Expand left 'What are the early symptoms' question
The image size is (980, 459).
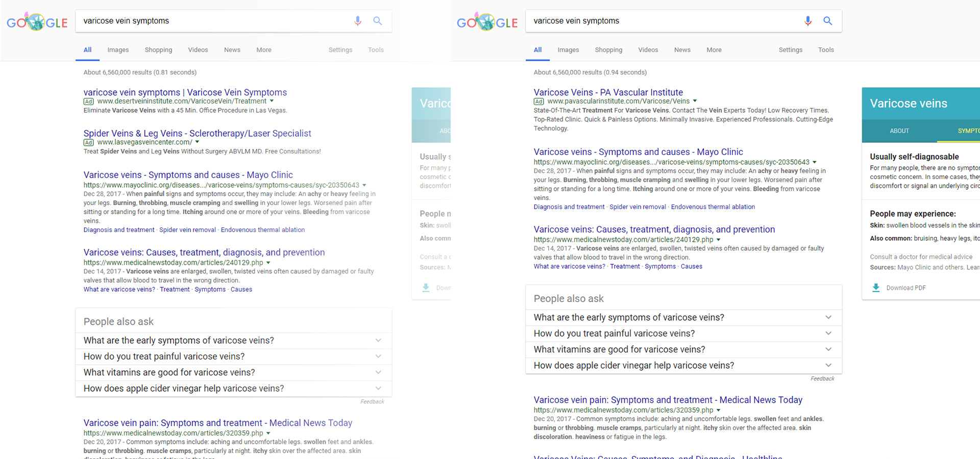pos(234,340)
